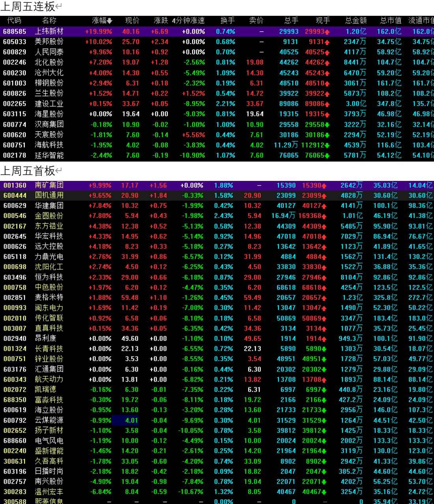Select stock code 300631
This screenshot has height=504, width=434.
point(15,461)
